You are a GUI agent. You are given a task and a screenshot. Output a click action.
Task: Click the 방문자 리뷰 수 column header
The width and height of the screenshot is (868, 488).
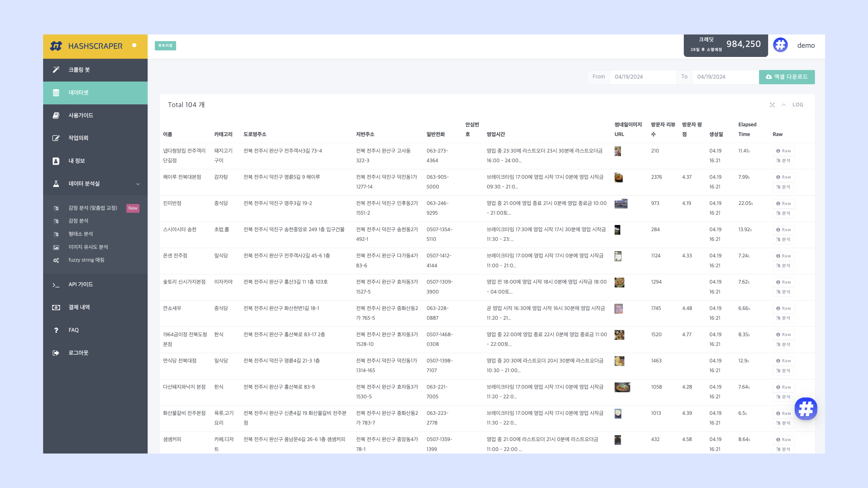(663, 129)
